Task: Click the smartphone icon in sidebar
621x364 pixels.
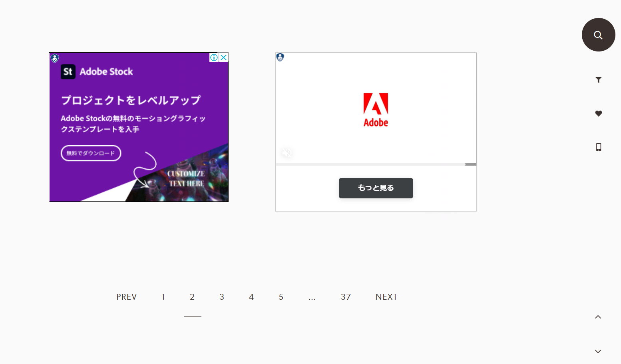Action: pos(598,147)
